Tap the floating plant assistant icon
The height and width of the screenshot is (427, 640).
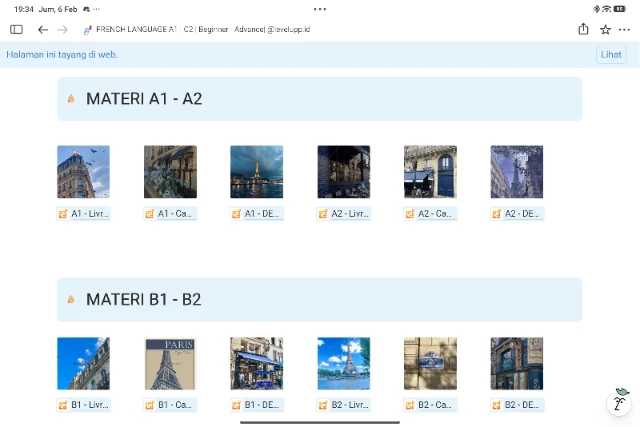tap(621, 400)
